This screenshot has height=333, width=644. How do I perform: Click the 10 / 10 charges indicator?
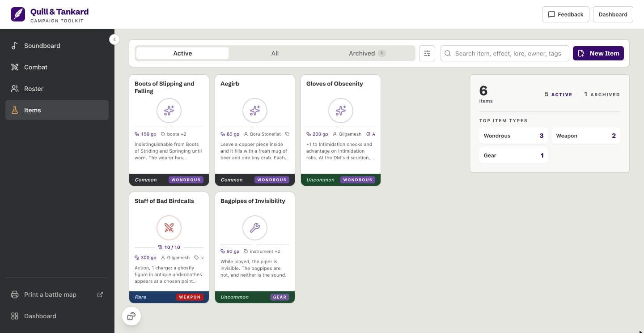pos(169,247)
